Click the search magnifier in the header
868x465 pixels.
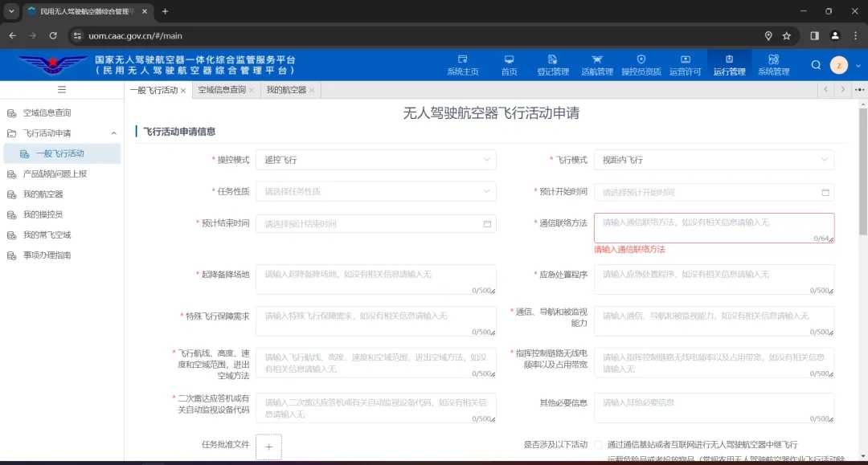[816, 65]
